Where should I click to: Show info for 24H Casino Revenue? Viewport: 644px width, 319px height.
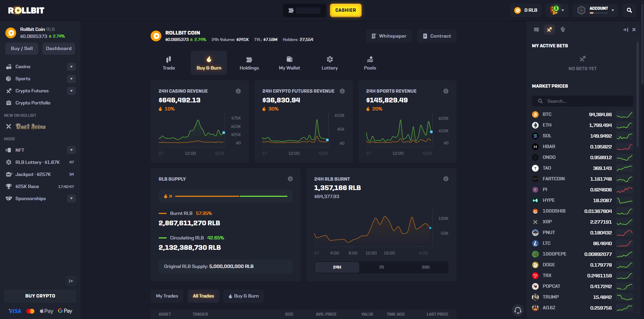[238, 91]
